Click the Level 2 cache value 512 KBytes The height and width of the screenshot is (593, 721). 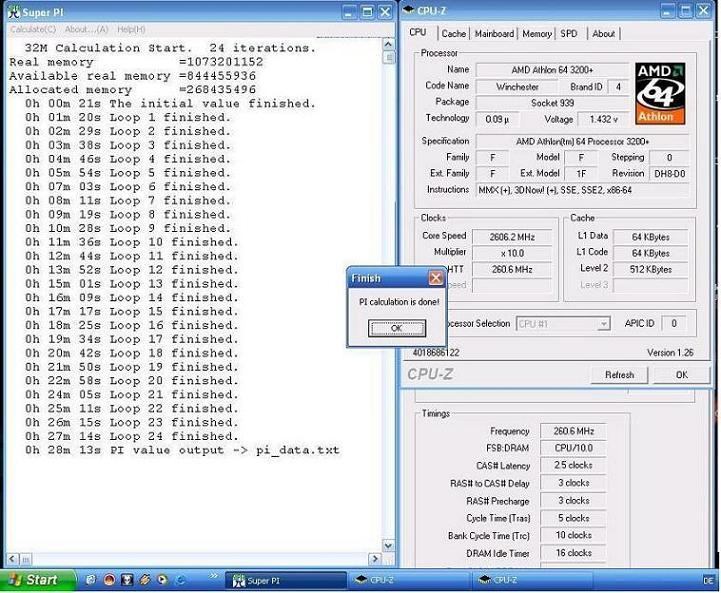(651, 269)
